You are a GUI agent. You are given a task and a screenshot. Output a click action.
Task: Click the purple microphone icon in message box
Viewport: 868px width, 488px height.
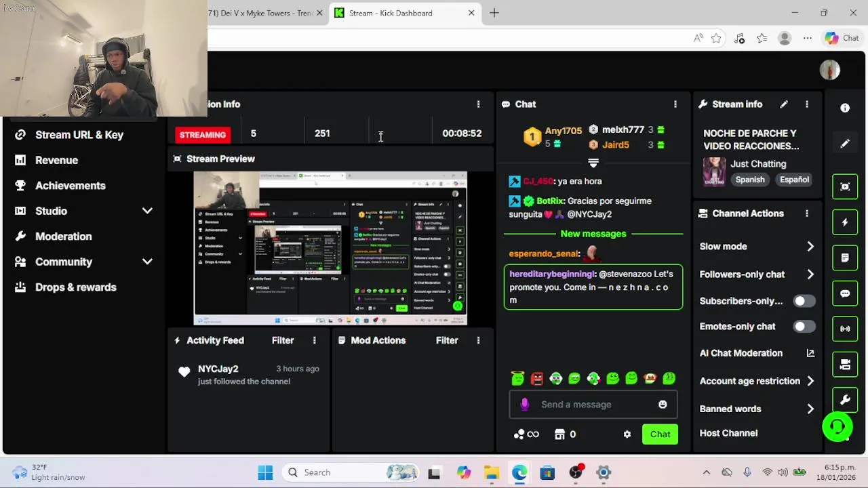click(524, 405)
